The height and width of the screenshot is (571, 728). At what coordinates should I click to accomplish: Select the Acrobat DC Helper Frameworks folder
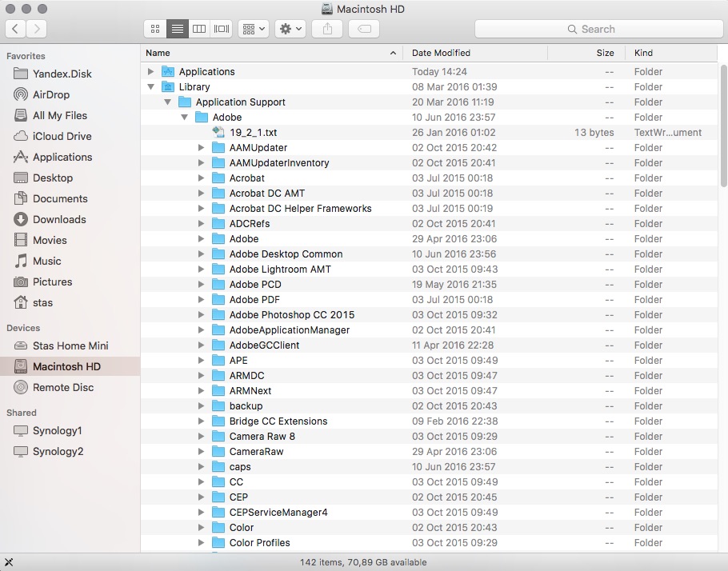coord(429,209)
